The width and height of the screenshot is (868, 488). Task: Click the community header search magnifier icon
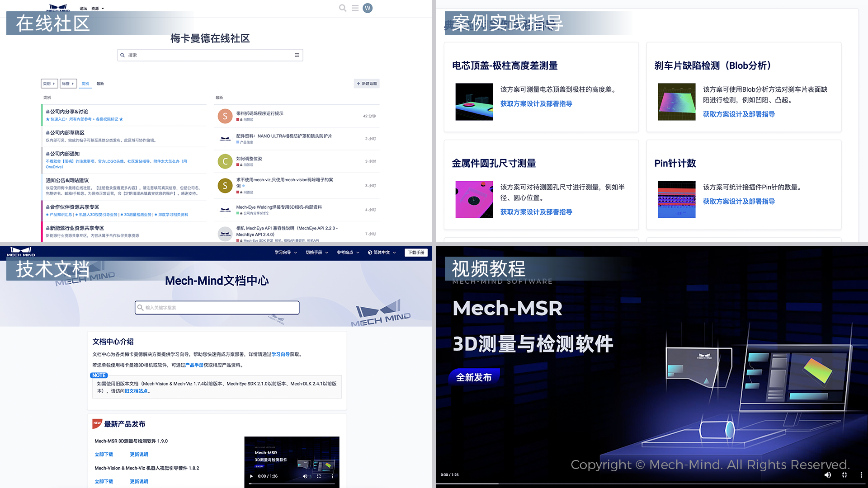click(x=343, y=8)
